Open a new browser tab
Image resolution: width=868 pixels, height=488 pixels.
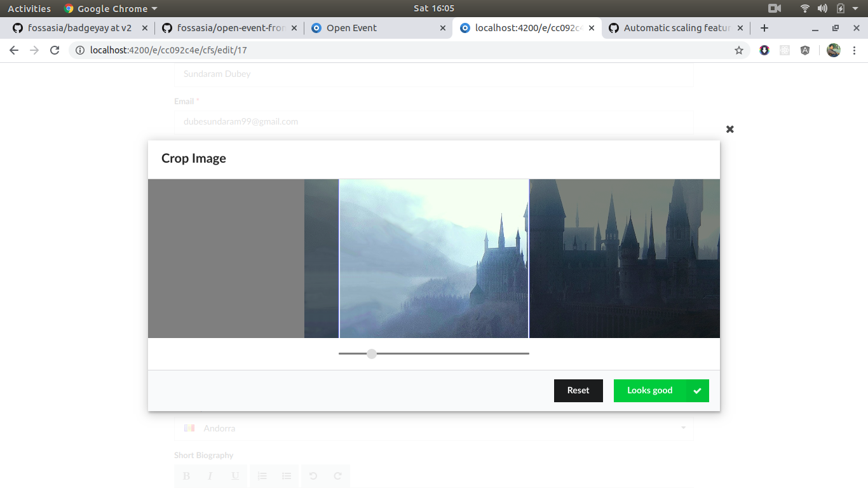coord(764,28)
